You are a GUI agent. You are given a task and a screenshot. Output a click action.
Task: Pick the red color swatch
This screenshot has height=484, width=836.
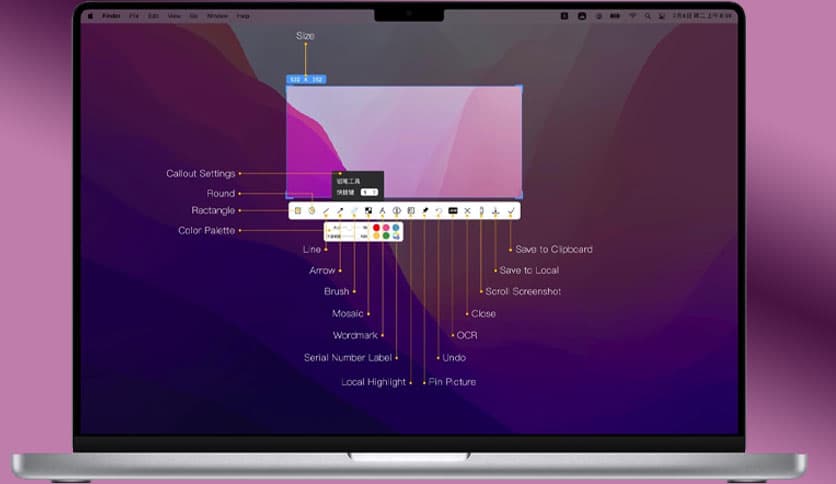376,228
